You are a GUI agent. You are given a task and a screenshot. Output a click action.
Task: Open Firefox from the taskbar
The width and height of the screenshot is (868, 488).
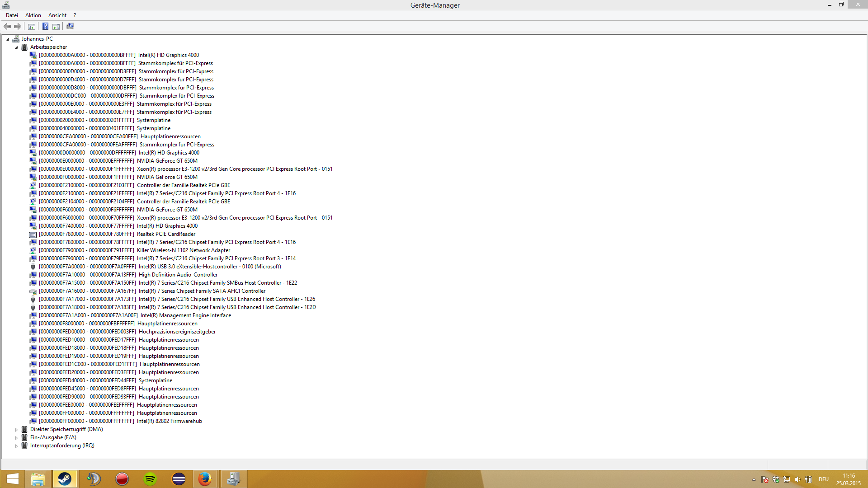tap(205, 479)
